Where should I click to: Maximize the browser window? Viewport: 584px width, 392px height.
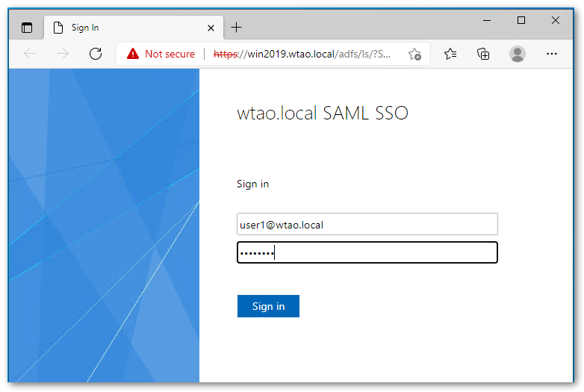pyautogui.click(x=521, y=20)
